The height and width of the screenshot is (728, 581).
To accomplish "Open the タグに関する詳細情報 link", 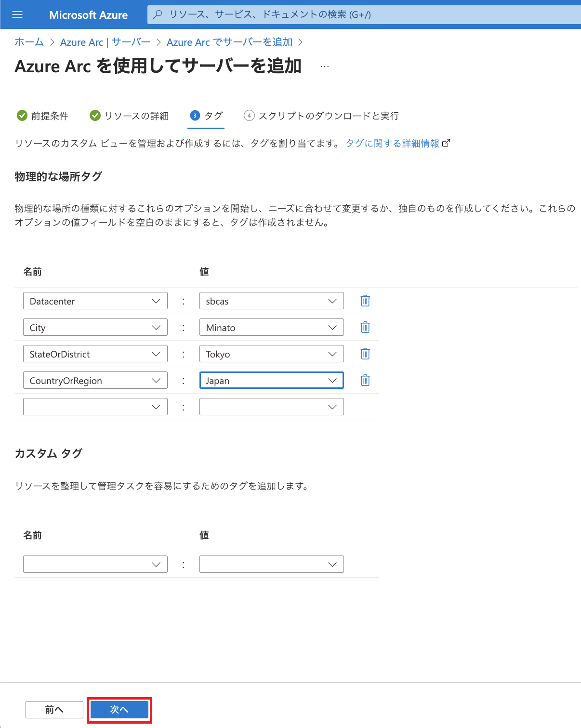I will [x=393, y=143].
